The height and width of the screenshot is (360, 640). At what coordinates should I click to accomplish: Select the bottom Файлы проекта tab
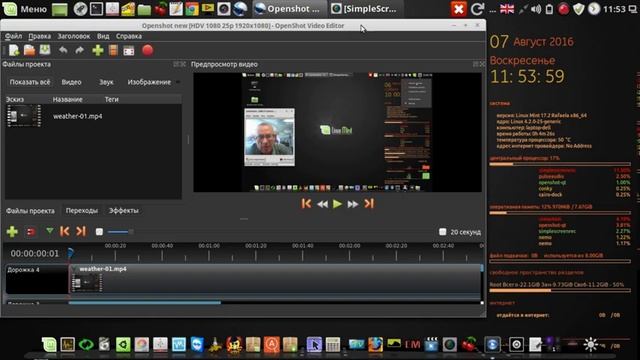click(x=30, y=211)
